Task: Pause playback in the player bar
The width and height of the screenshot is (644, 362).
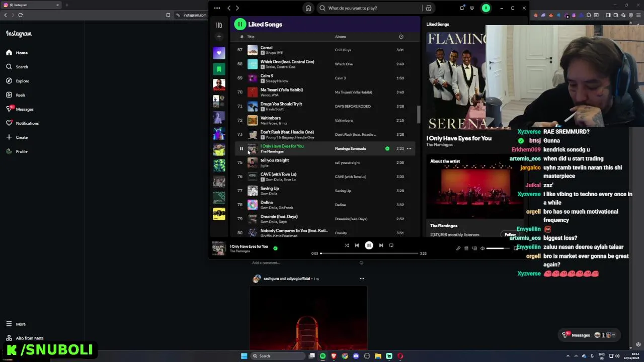Action: click(369, 245)
